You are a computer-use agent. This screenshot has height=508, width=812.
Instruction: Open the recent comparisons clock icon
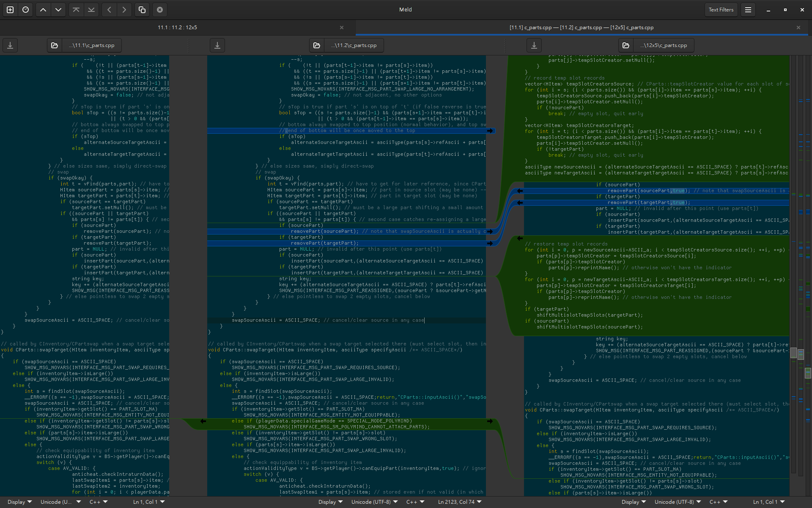[x=26, y=9]
